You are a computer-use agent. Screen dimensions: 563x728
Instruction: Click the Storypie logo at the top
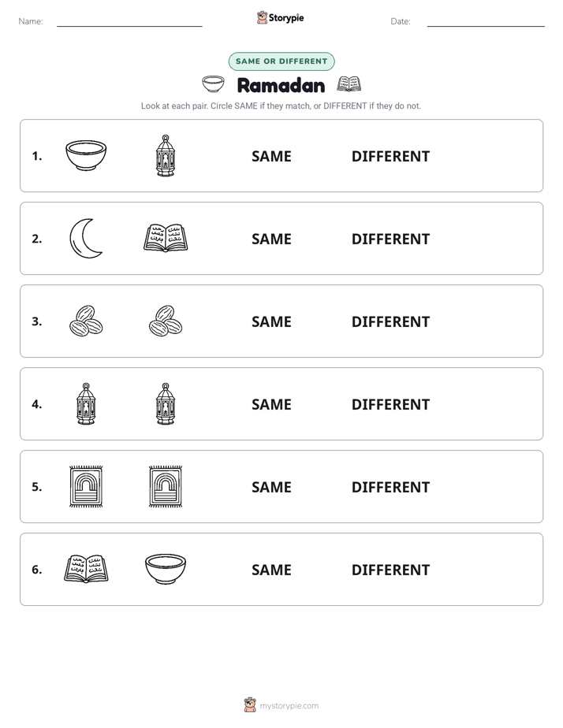coord(280,17)
